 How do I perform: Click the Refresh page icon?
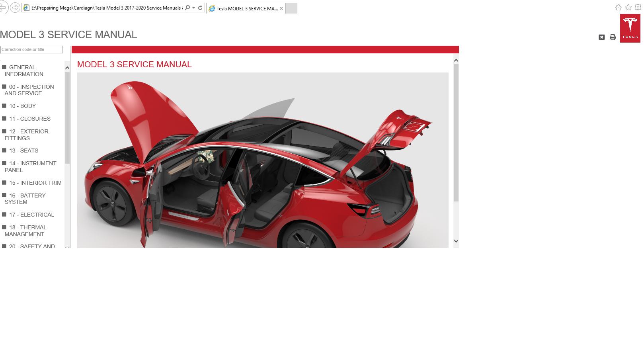[200, 8]
